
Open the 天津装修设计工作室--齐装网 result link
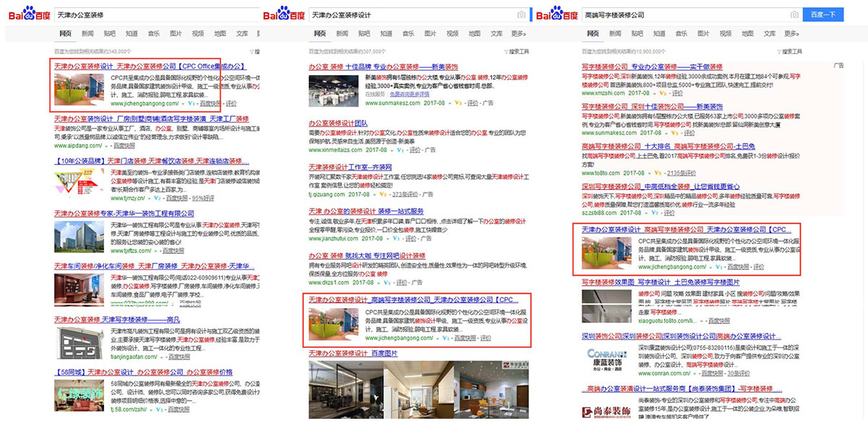pos(351,167)
